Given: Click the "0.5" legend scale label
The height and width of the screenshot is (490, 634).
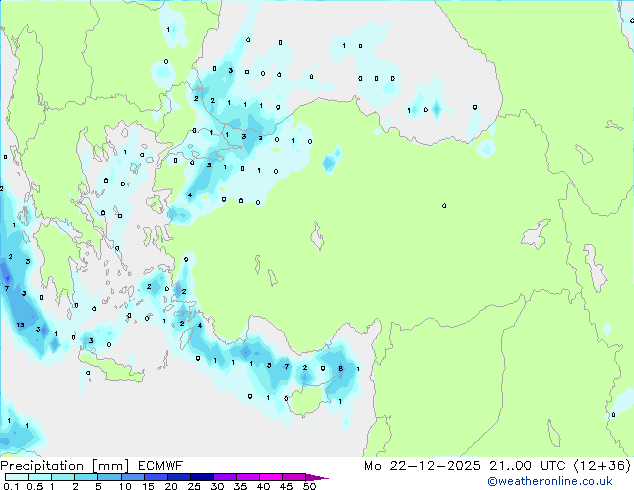Looking at the screenshot, I should click(35, 486).
